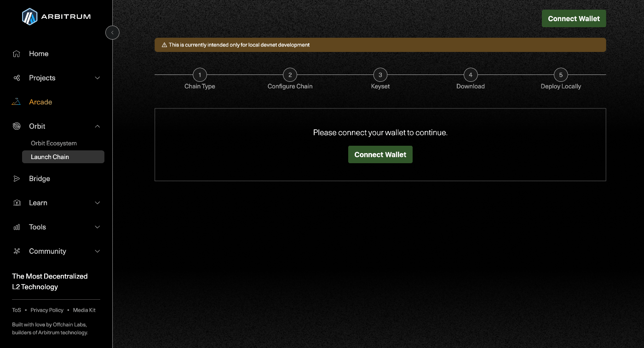Select step 2 Configure Chain
This screenshot has width=644, height=348.
tap(290, 79)
